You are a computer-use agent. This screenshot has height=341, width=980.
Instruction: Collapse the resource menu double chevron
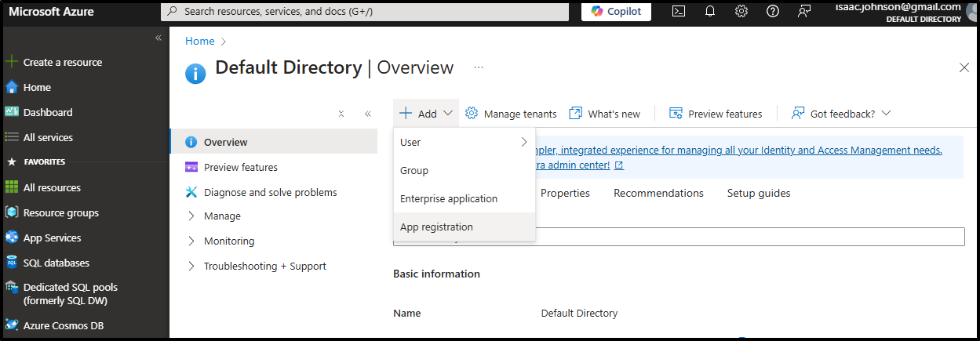(x=368, y=114)
